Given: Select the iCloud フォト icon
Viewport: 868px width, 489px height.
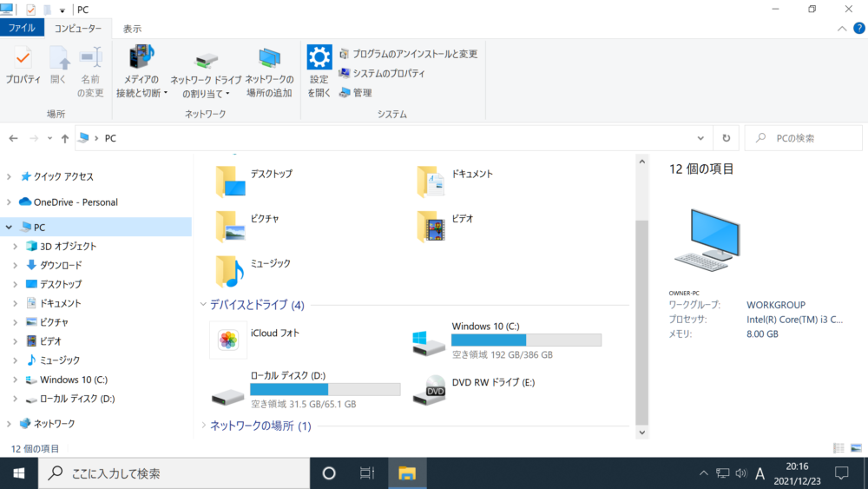Looking at the screenshot, I should (228, 340).
